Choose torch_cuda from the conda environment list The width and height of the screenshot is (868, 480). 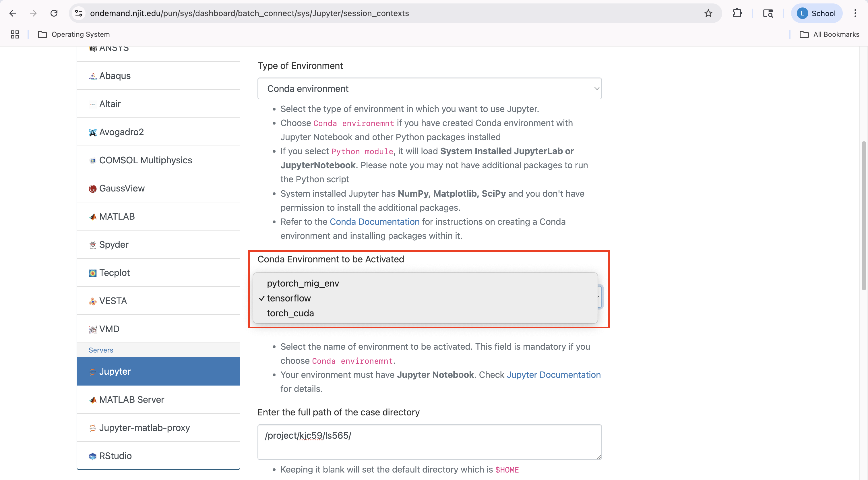coord(425,313)
